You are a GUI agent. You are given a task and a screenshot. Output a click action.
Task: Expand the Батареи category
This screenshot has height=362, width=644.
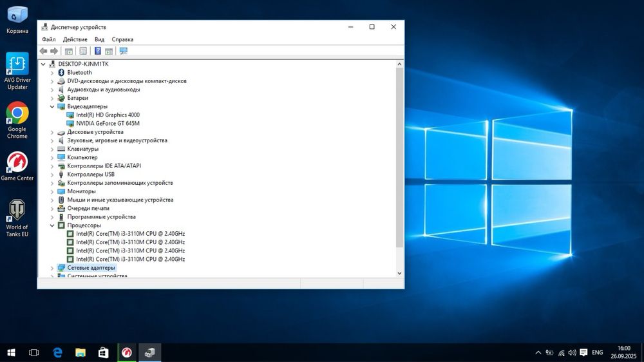(x=52, y=98)
